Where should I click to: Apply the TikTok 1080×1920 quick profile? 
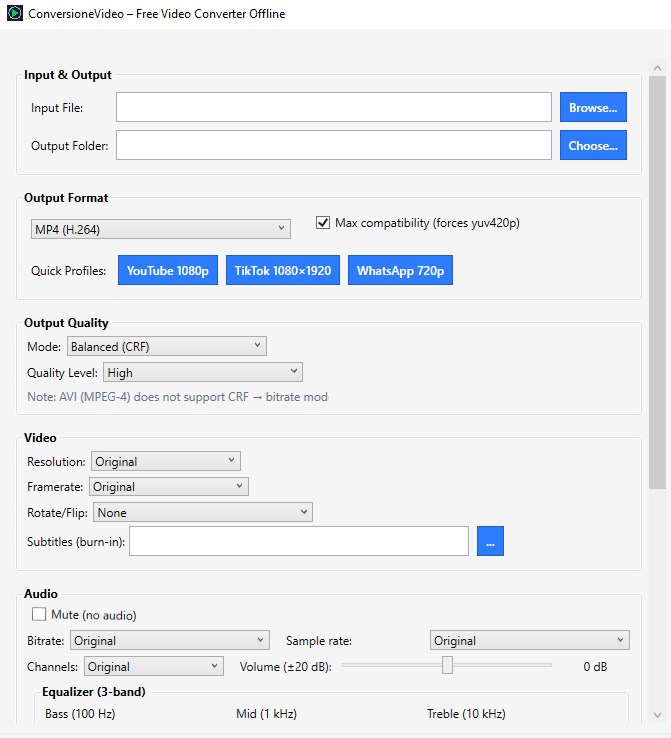[x=283, y=270]
